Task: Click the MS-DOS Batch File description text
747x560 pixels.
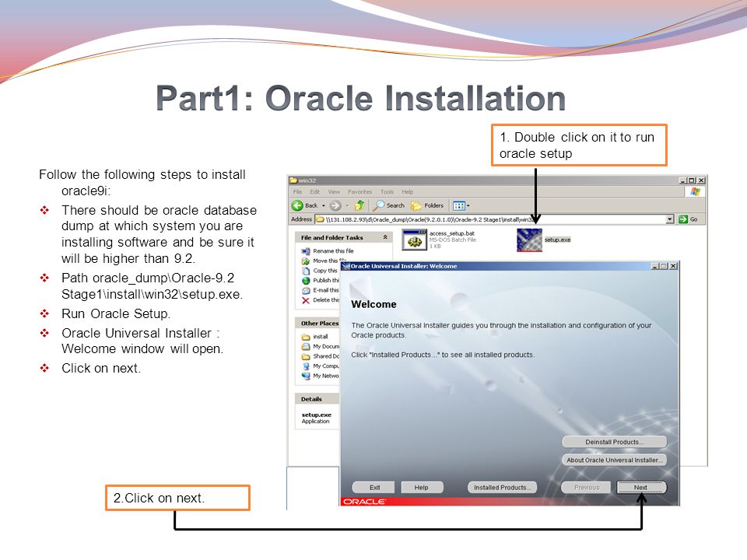Action: (x=453, y=240)
